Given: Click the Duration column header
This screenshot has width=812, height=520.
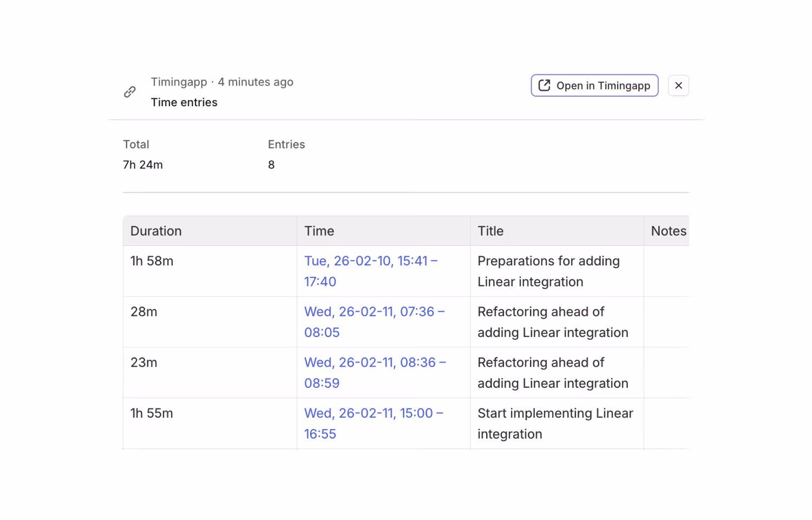Looking at the screenshot, I should pyautogui.click(x=156, y=231).
